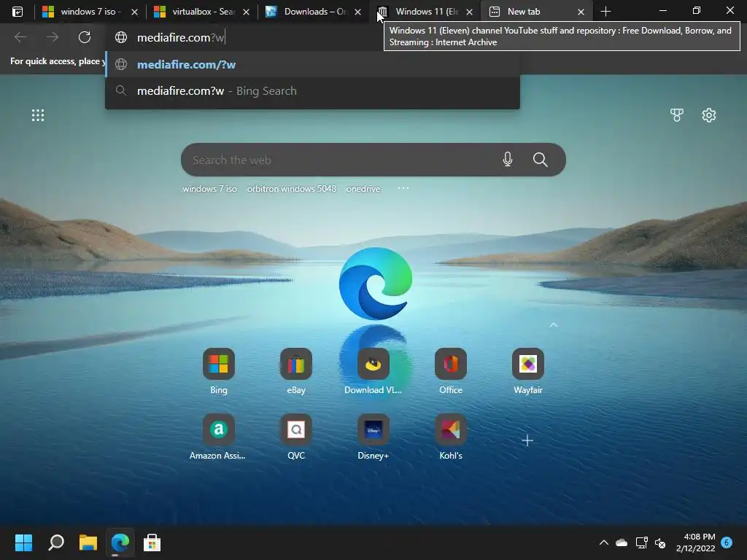747x560 pixels.
Task: Open 'orbitron windows 5048' recent search
Action: point(292,189)
